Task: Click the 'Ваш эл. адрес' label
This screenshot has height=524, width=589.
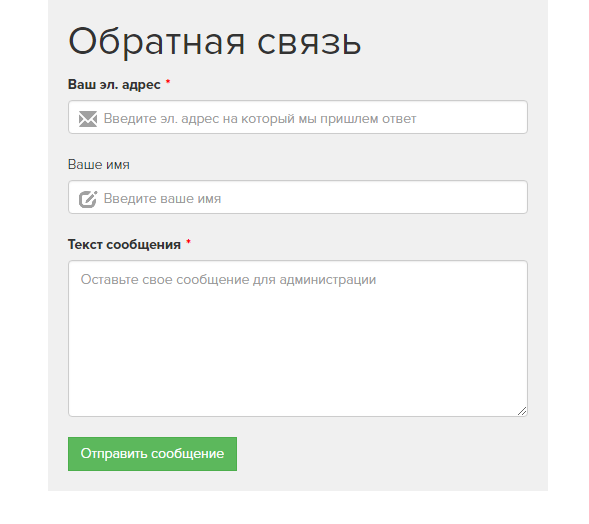Action: 114,85
